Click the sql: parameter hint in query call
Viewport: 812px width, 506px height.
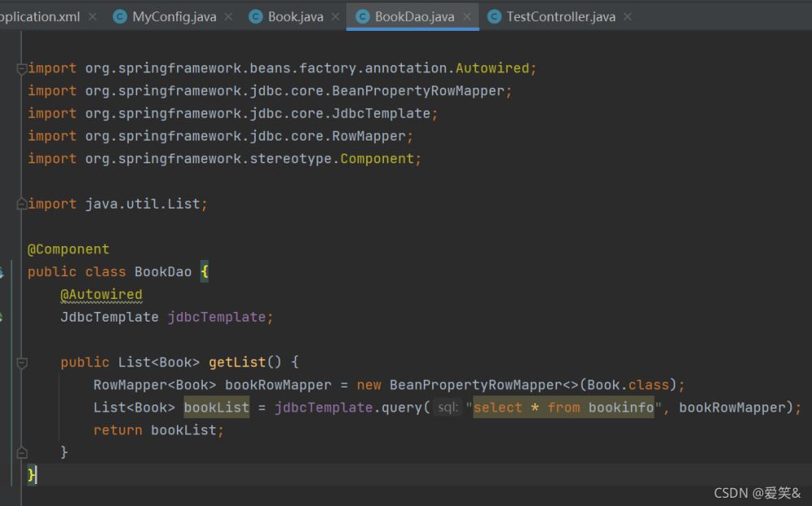[447, 408]
